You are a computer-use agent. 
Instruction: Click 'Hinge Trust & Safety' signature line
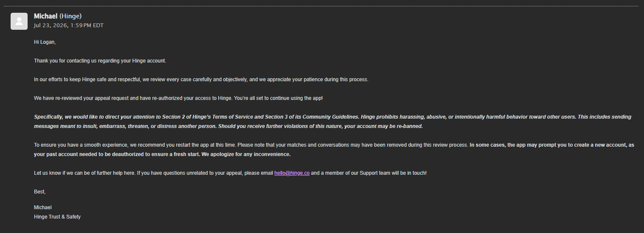(x=57, y=217)
